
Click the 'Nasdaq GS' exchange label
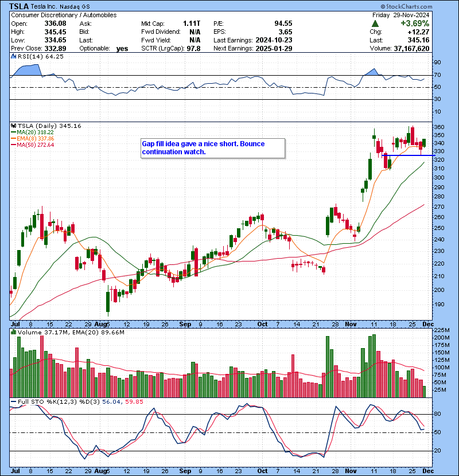(x=75, y=7)
